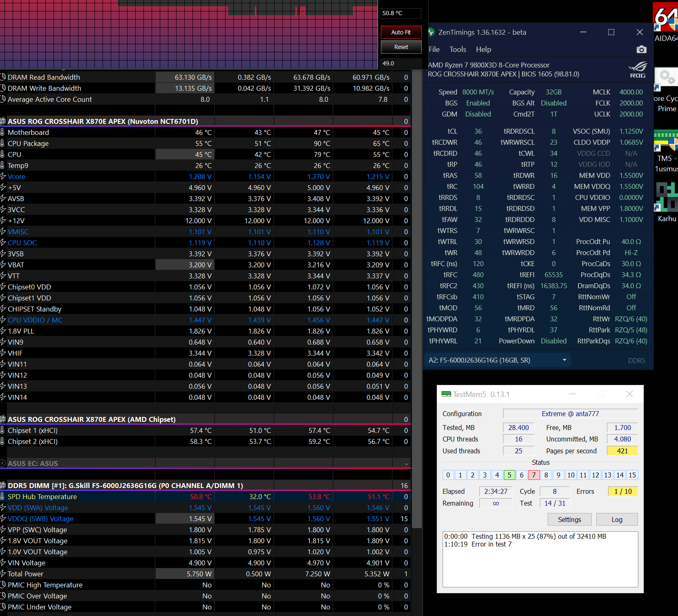Viewport: 678px width, 616px height.
Task: Click voltage bolt icon beside Vcore
Action: pos(3,177)
